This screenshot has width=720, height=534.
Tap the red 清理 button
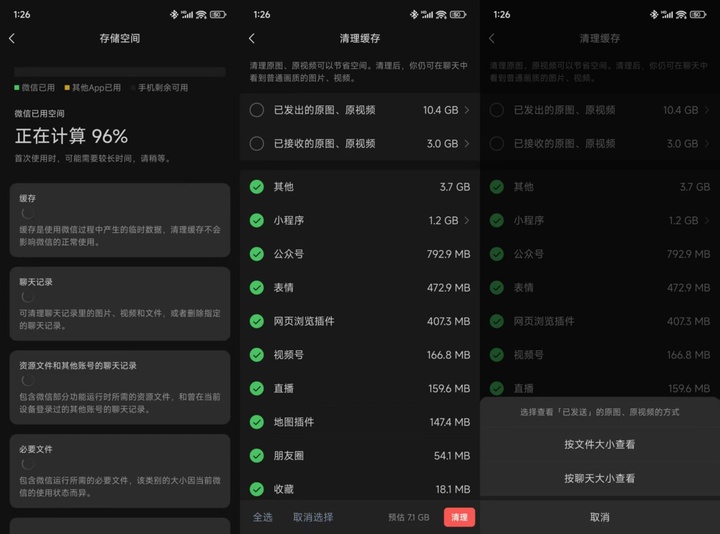459,517
